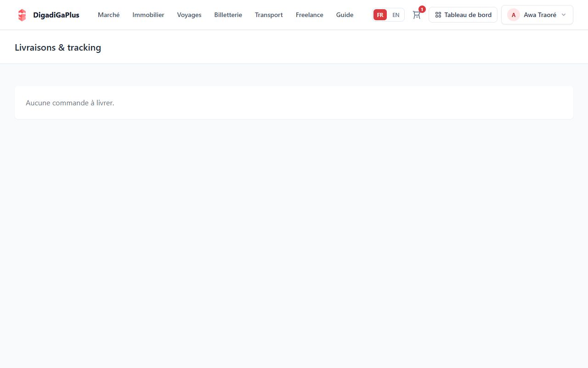Click the Awa Traoré avatar circle
The width and height of the screenshot is (588, 368).
tap(514, 15)
